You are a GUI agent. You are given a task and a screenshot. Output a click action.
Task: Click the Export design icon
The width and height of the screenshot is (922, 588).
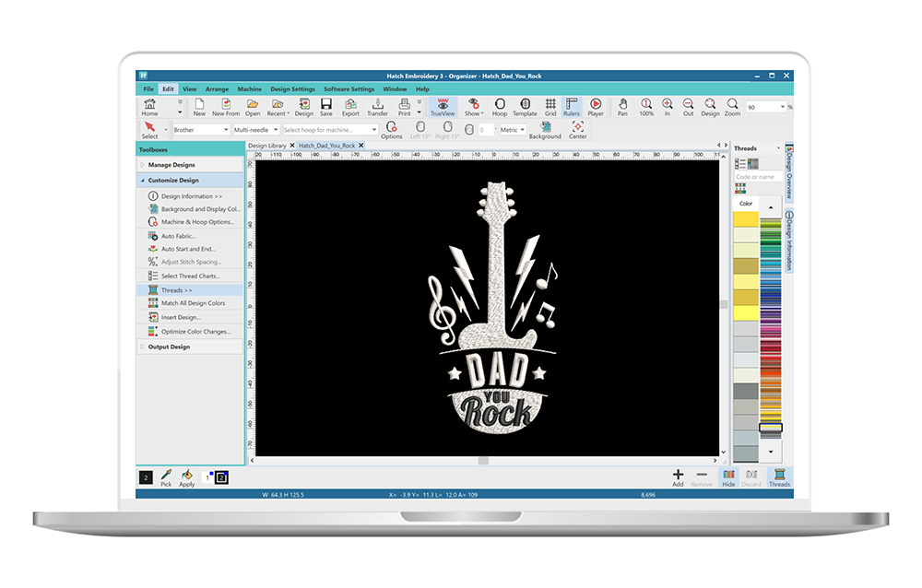click(350, 107)
